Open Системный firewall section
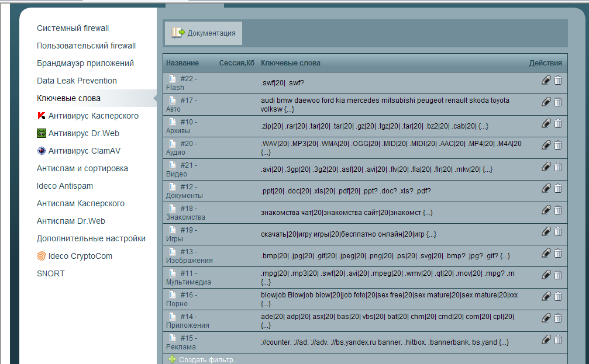Viewport: 589px width, 364px height. click(73, 28)
